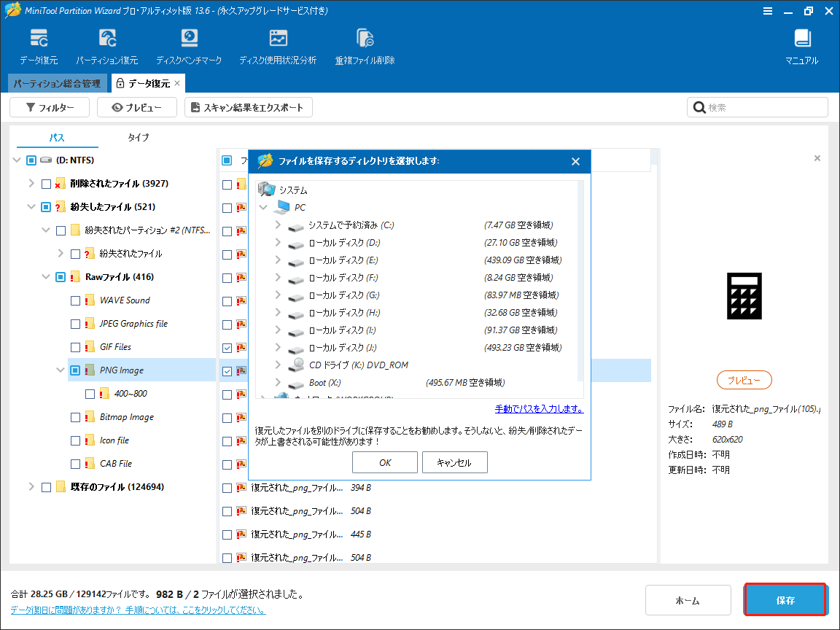Screen dimensions: 840x630
Task: Check the GIF Files checkbox
Action: 76,347
